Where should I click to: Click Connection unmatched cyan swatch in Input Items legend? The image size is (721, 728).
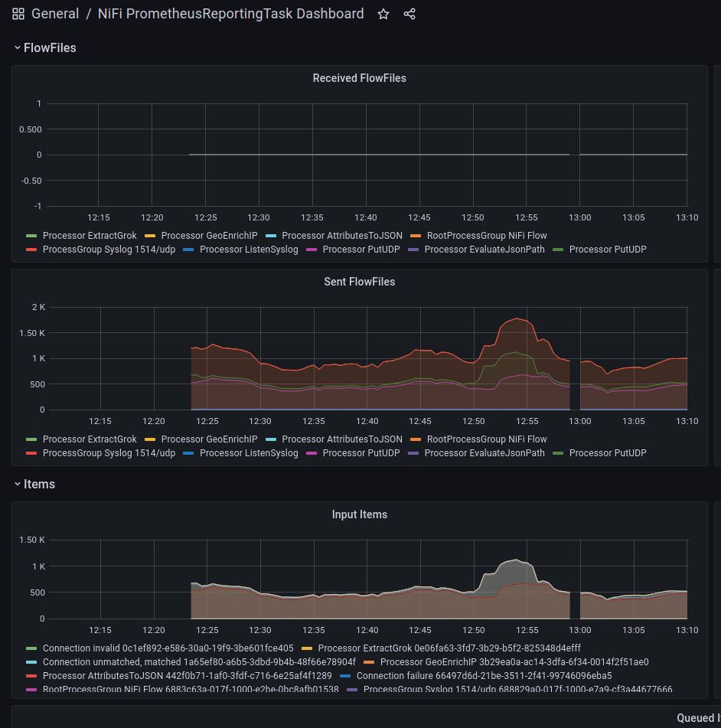[31, 662]
